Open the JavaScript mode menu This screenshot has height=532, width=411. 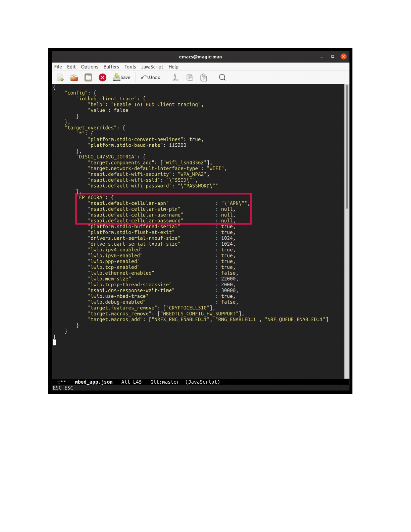tap(152, 67)
